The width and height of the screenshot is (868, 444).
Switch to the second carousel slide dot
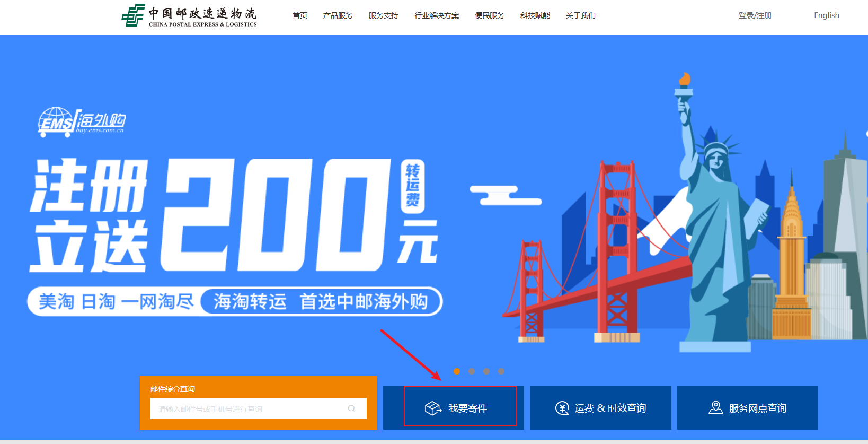472,371
